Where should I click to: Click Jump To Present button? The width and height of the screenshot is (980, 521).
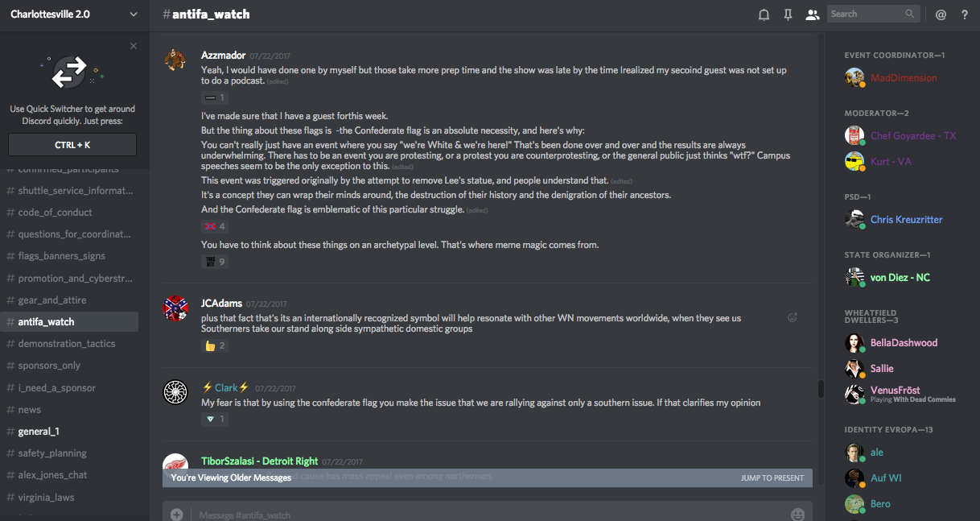coord(772,478)
